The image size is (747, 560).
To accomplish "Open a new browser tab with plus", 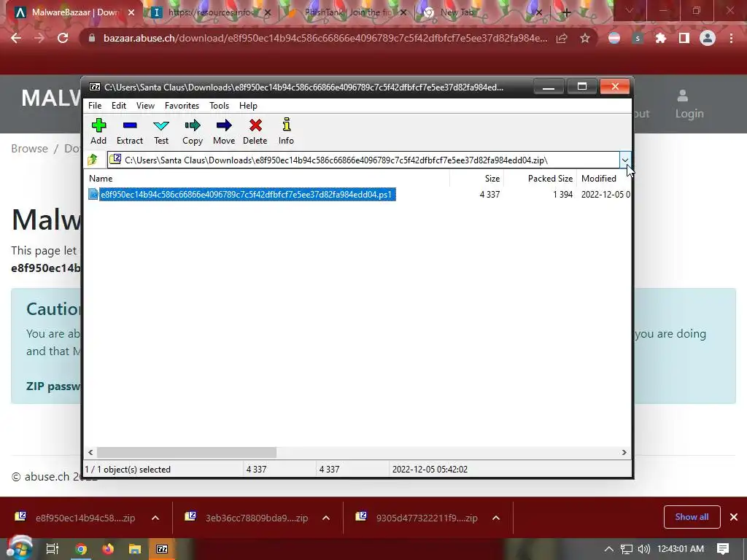I will pyautogui.click(x=566, y=13).
